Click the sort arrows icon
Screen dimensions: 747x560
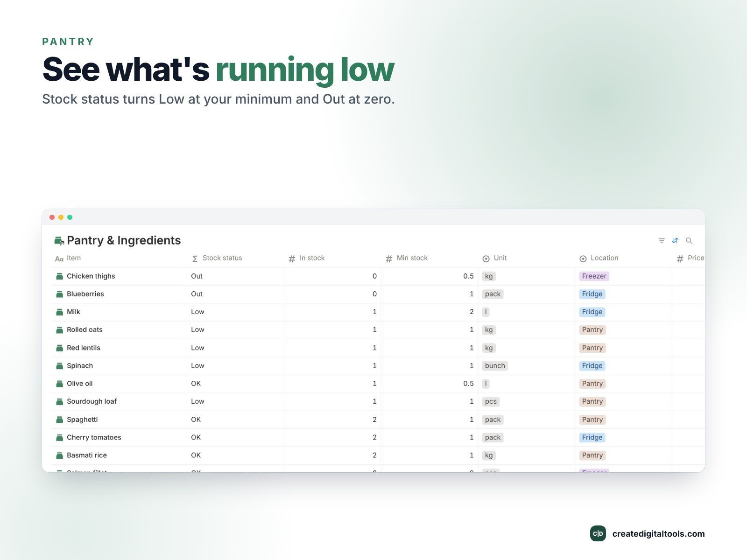point(675,241)
